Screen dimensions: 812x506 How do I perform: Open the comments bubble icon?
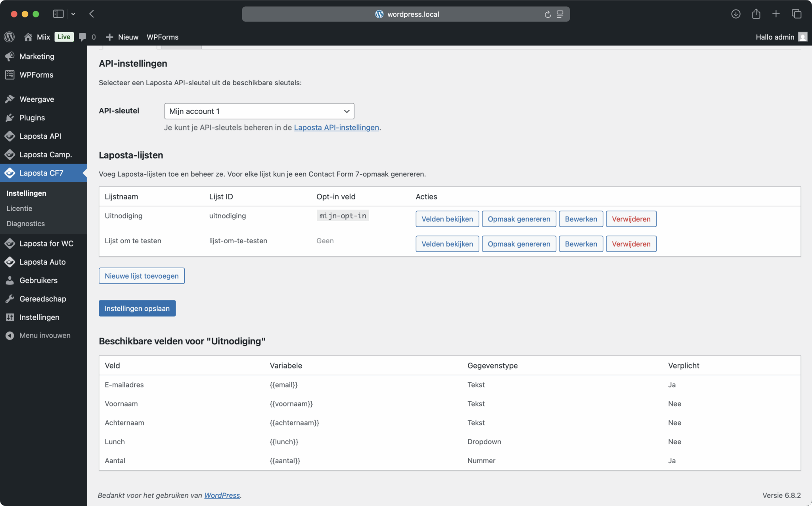(82, 37)
